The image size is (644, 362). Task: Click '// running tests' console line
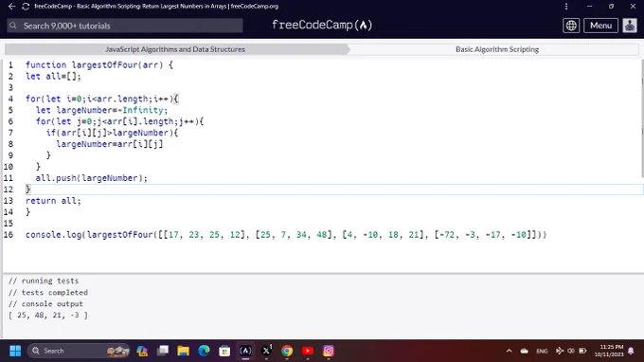point(44,281)
